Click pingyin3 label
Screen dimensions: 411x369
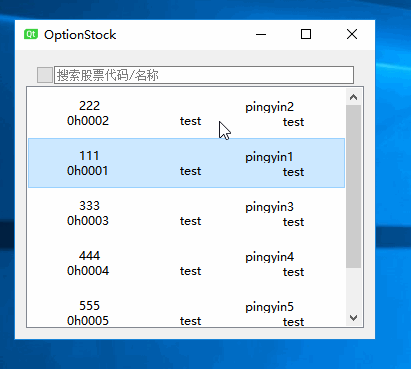click(x=269, y=207)
